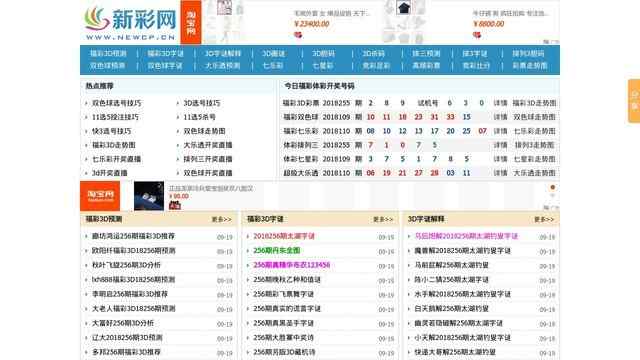Open the 11选5投注技巧 link
640x360 pixels.
(x=115, y=117)
